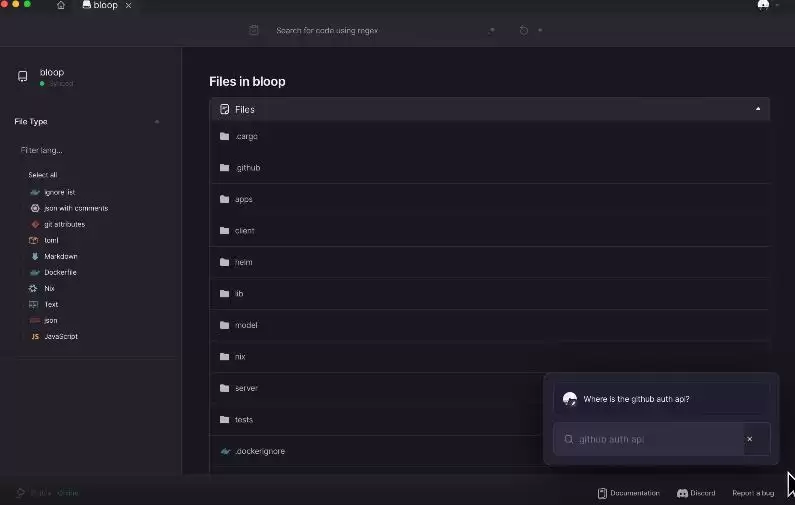
Task: Open the helm folder
Action: point(243,262)
